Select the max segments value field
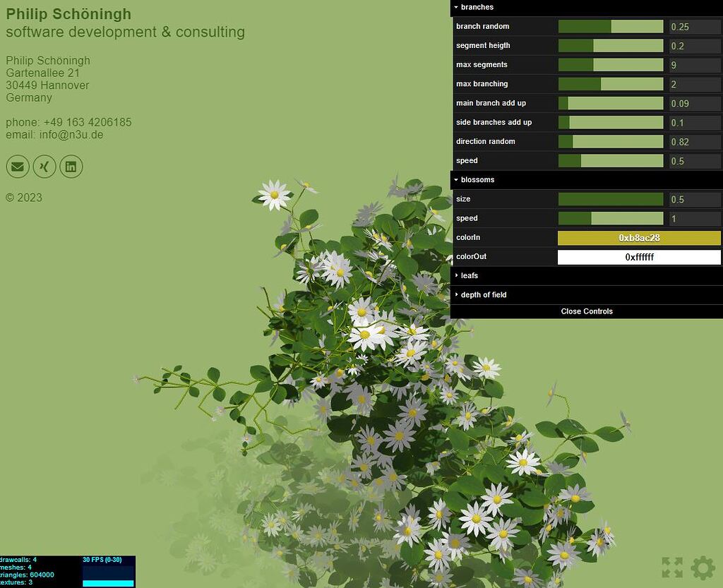The width and height of the screenshot is (723, 588). click(x=695, y=64)
